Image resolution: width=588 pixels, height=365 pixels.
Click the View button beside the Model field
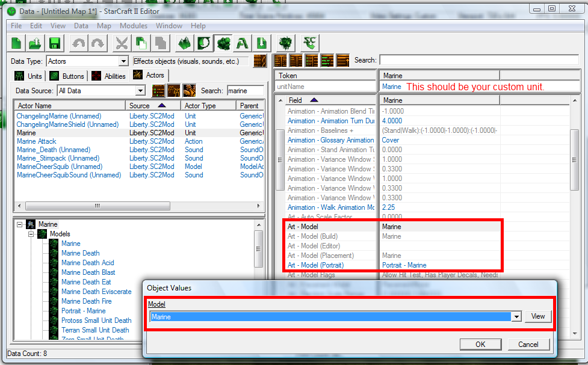click(538, 316)
